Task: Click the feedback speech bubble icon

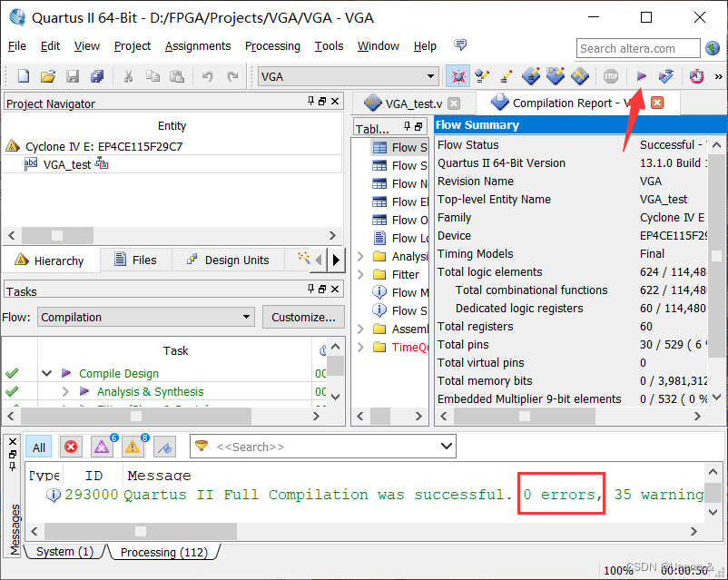Action: pyautogui.click(x=460, y=45)
